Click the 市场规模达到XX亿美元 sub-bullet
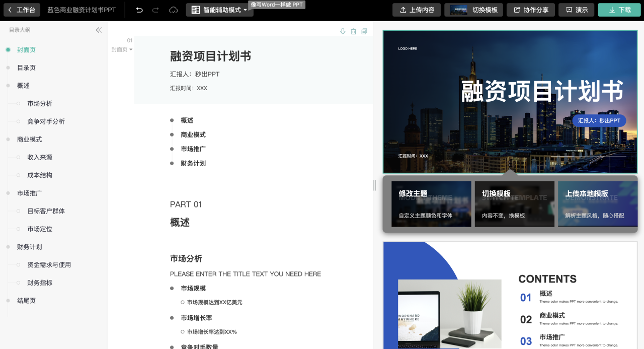The height and width of the screenshot is (349, 644). (215, 303)
